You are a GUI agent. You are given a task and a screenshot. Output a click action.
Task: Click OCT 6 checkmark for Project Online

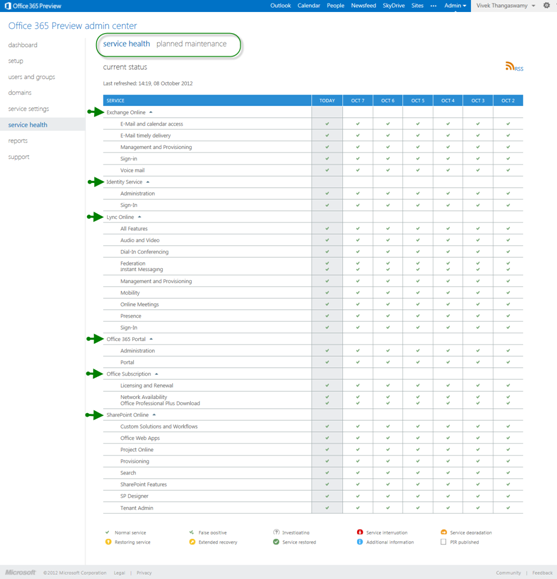pyautogui.click(x=388, y=450)
